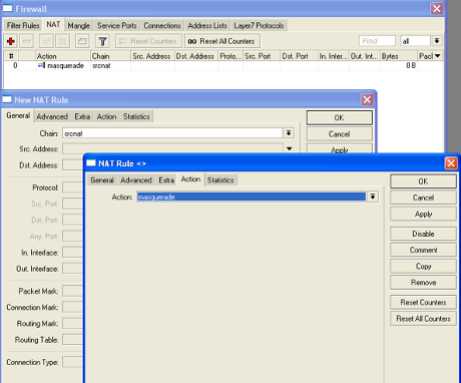
Task: Add a new rule with the red plus icon
Action: [x=11, y=41]
